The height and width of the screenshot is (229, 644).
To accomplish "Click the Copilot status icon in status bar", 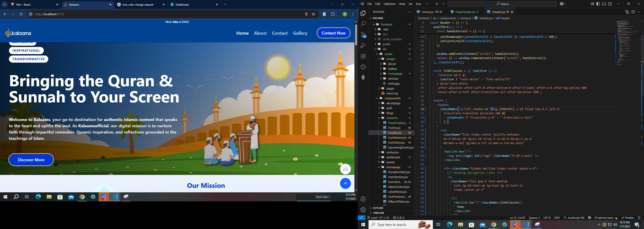I will pyautogui.click(x=589, y=218).
